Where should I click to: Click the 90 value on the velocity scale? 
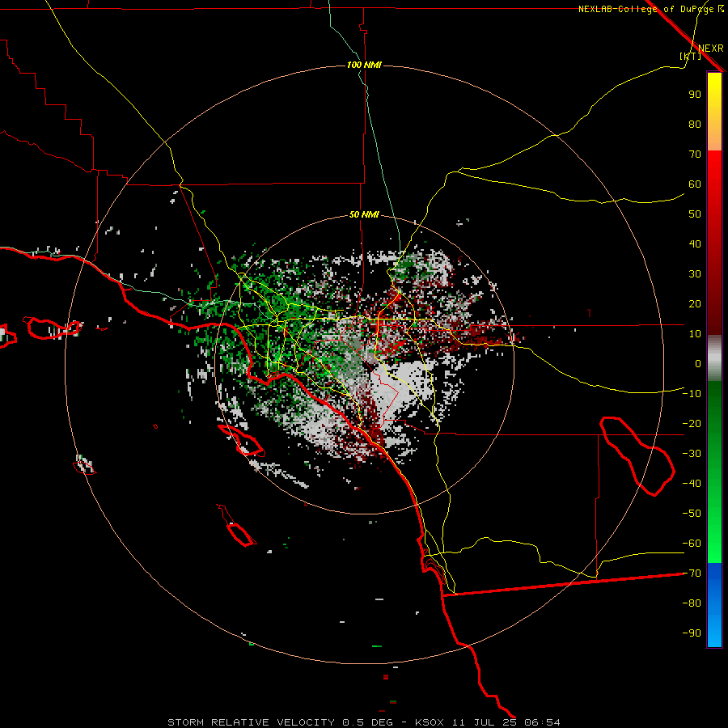tap(695, 95)
